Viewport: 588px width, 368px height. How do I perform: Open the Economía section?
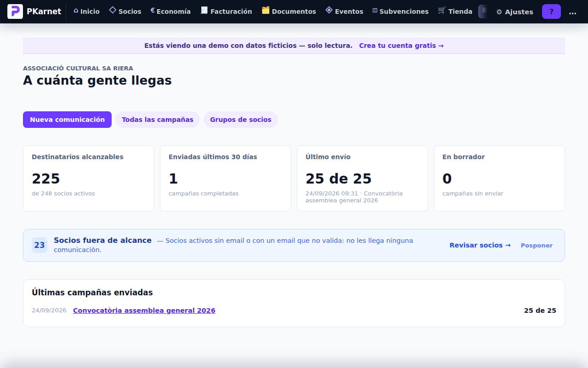[170, 11]
